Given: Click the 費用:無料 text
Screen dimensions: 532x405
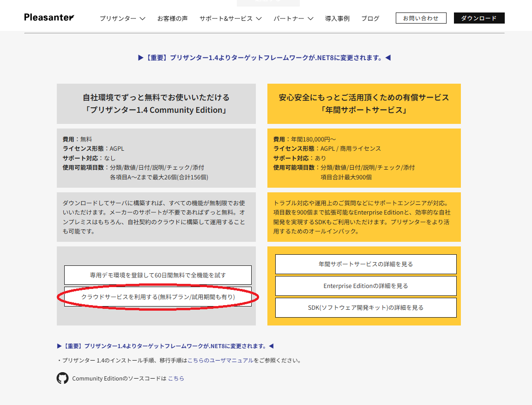Looking at the screenshot, I should pyautogui.click(x=78, y=139).
